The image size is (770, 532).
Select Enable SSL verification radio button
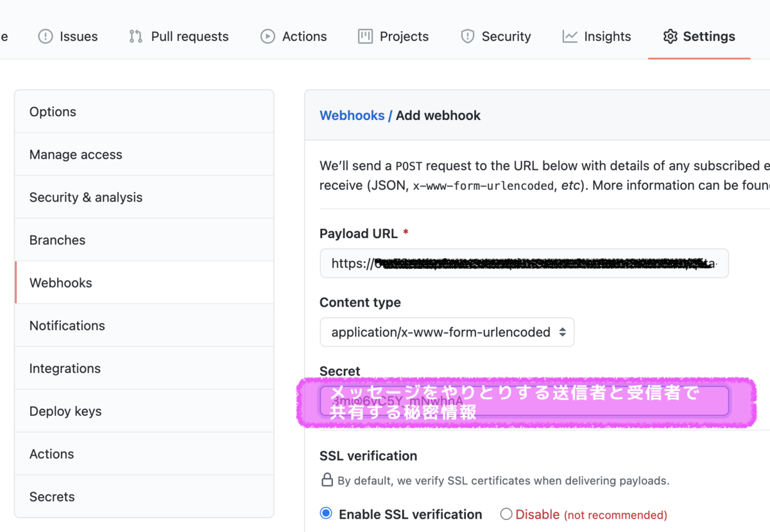coord(326,513)
